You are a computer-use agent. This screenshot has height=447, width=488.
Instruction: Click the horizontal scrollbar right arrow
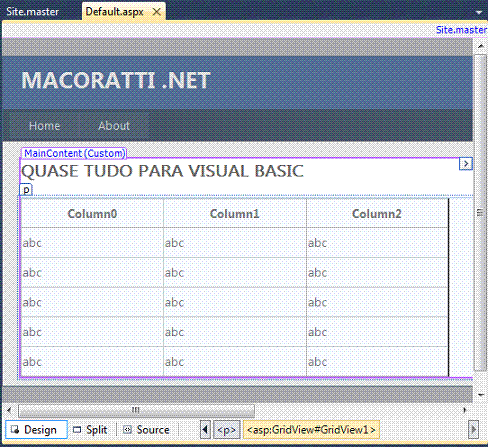pos(464,410)
